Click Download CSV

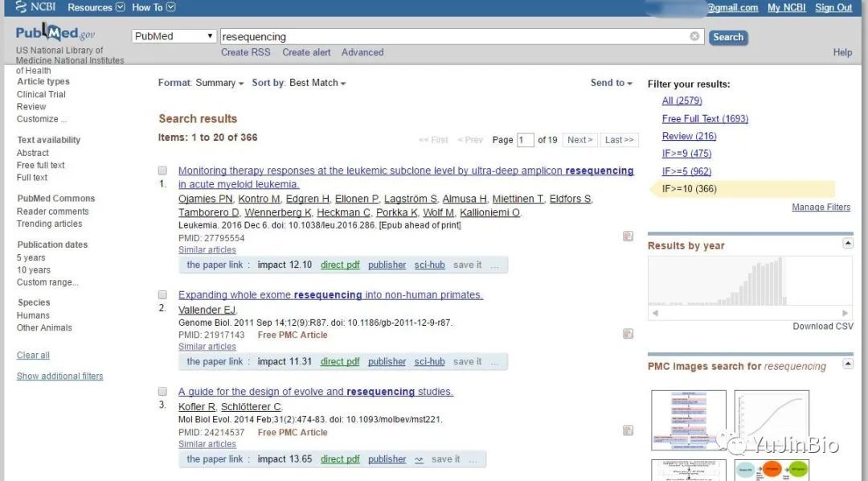[823, 327]
